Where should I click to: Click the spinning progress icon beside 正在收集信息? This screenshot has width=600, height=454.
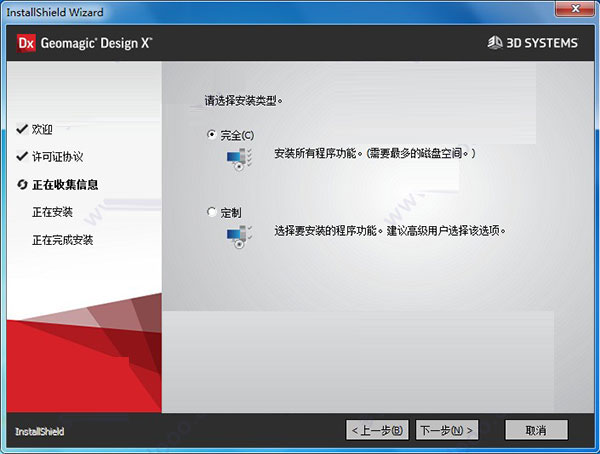(22, 185)
